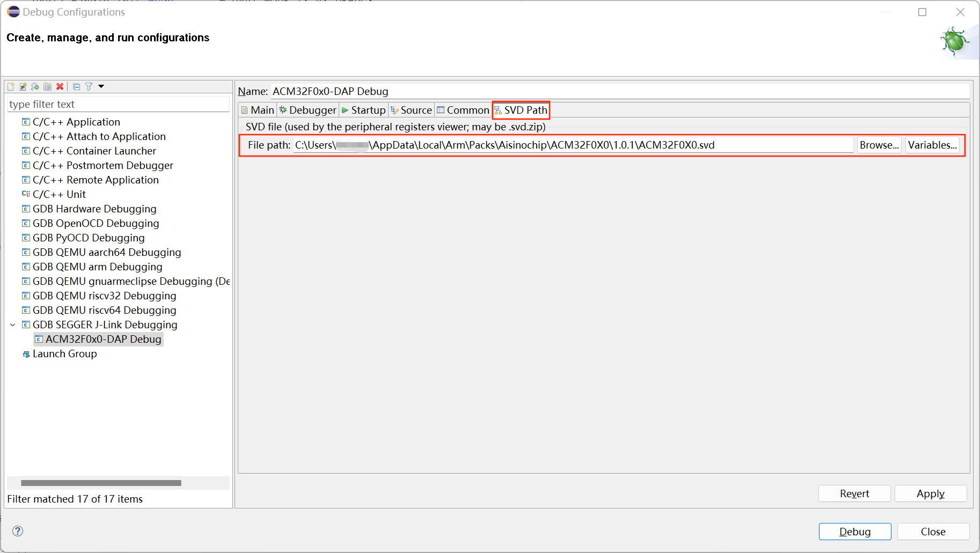Click the Duplicate launch configuration icon
The height and width of the screenshot is (553, 980).
pos(48,86)
